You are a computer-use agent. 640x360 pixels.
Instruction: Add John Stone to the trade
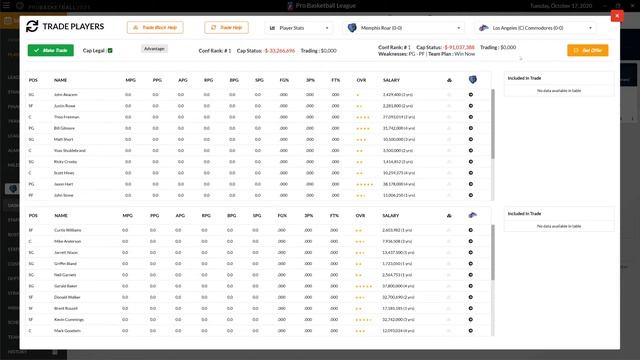point(471,196)
